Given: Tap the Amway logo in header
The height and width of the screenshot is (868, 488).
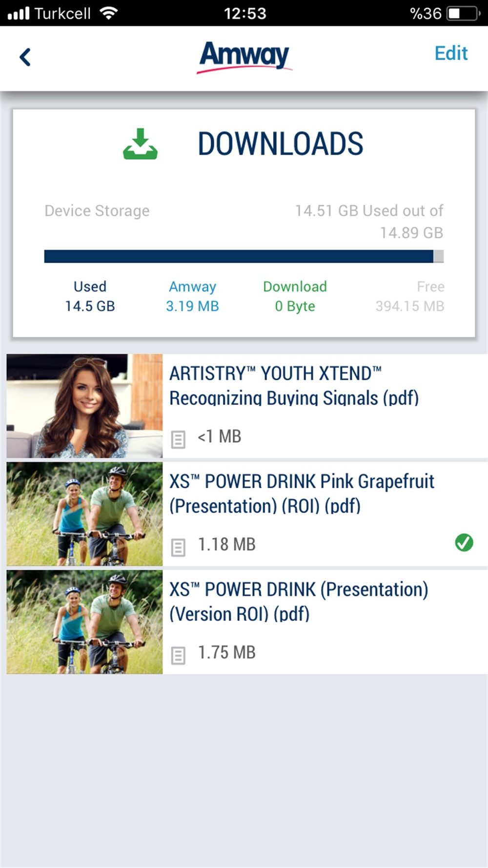Looking at the screenshot, I should pyautogui.click(x=244, y=57).
